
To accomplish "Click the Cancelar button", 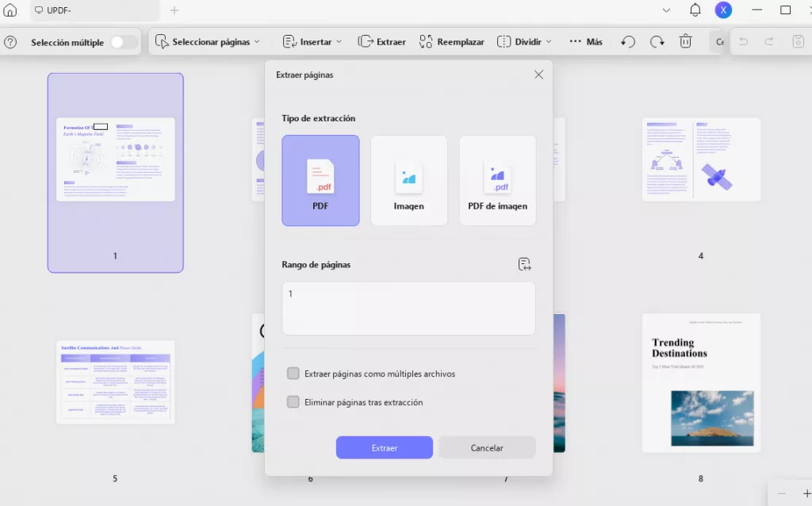I will point(487,447).
